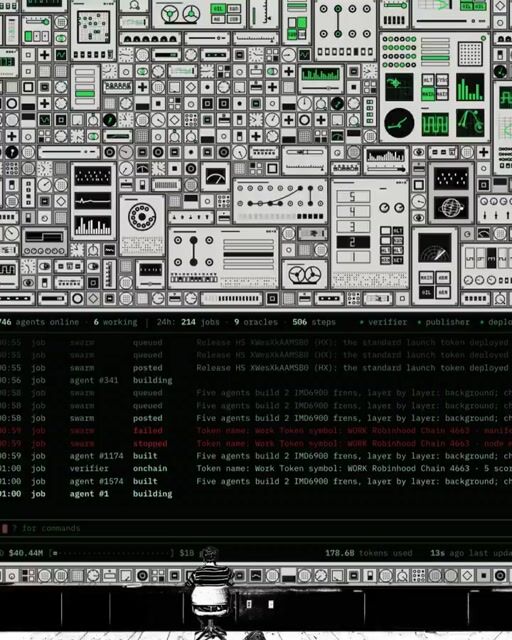Click SYNC button in the green panel
512x640 pixels.
[x=442, y=80]
